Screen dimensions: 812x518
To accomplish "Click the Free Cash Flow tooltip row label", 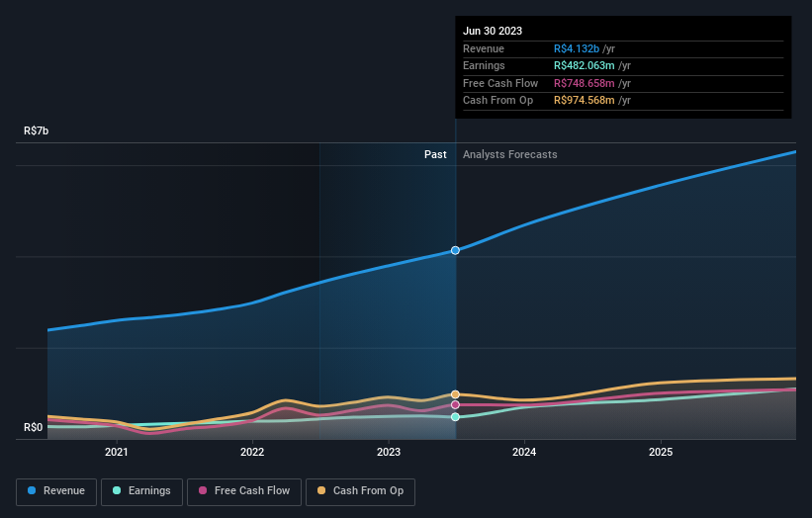I will [500, 83].
